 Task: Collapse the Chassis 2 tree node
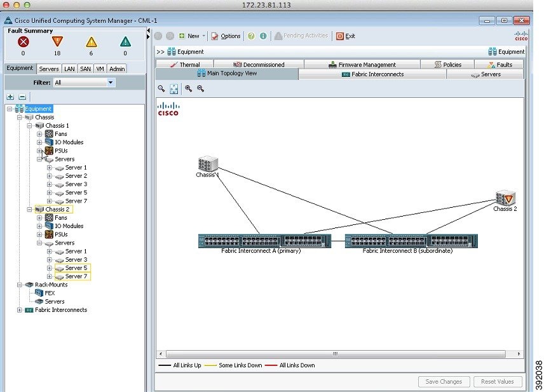tap(30, 209)
